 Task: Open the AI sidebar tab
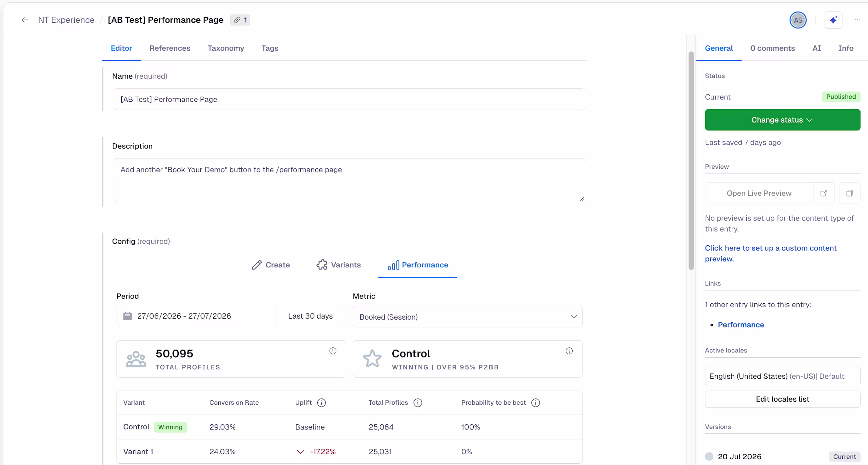(x=817, y=48)
